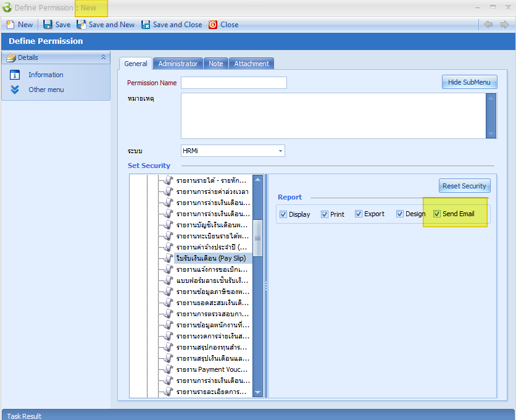Click the Hide SubMenu button
516x420 pixels.
pos(469,82)
